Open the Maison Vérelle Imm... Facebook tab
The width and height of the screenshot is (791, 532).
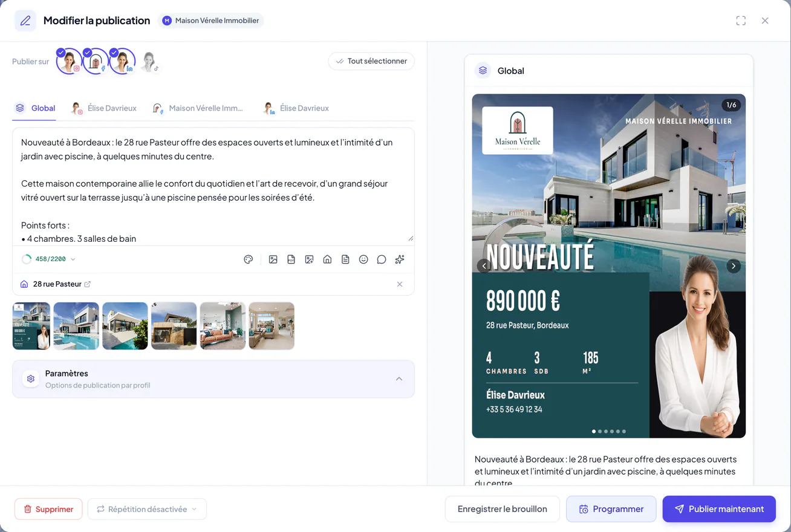198,108
